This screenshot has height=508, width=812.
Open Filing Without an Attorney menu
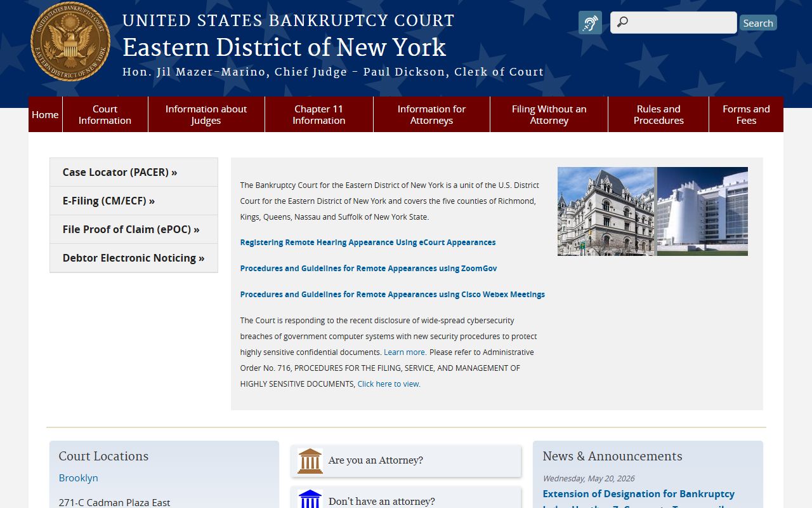[549, 114]
